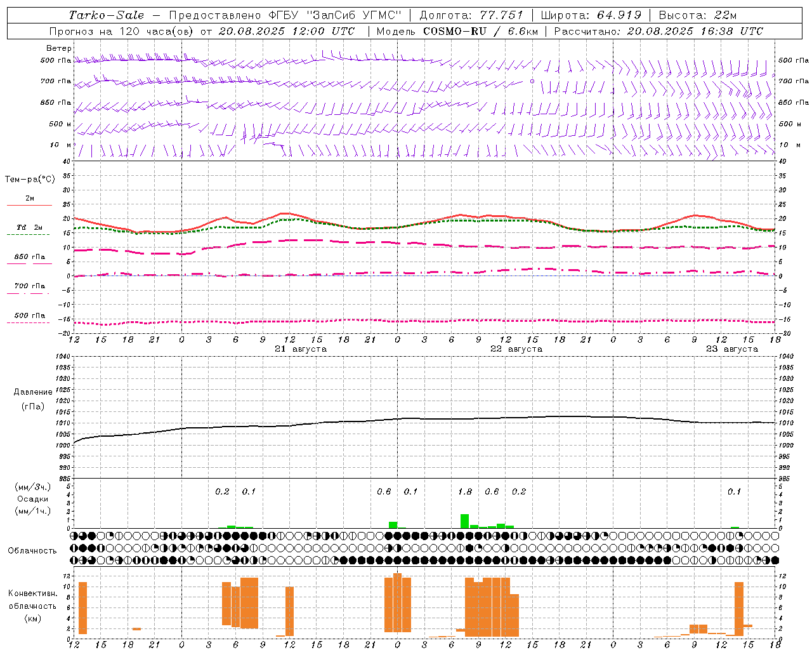Click "(гПа)" unit under Давление
The image size is (812, 650).
[33, 407]
